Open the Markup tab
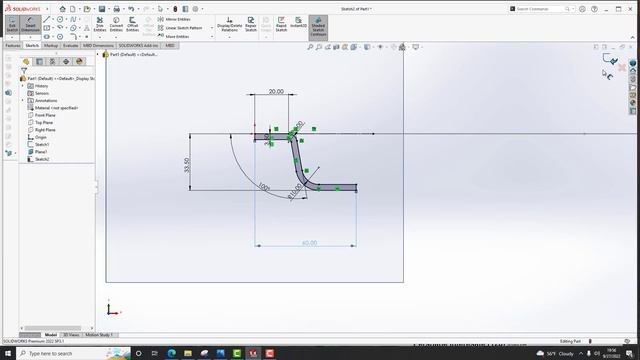This screenshot has height=360, width=640. (51, 46)
